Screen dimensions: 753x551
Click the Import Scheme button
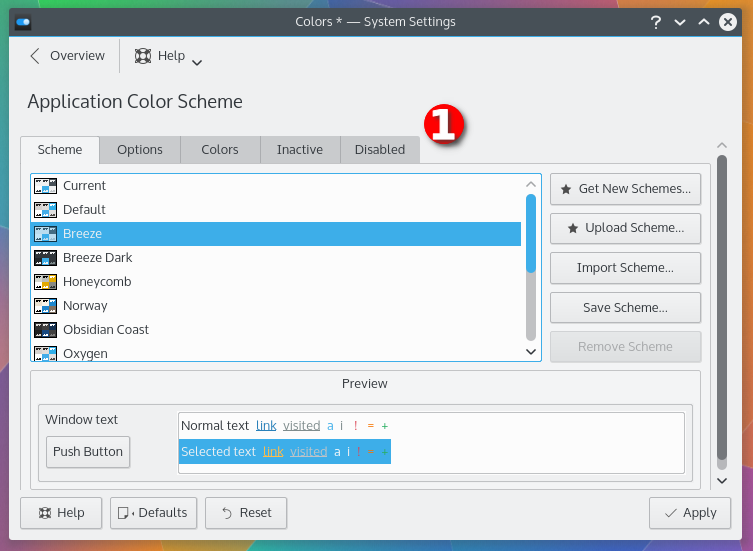point(625,268)
